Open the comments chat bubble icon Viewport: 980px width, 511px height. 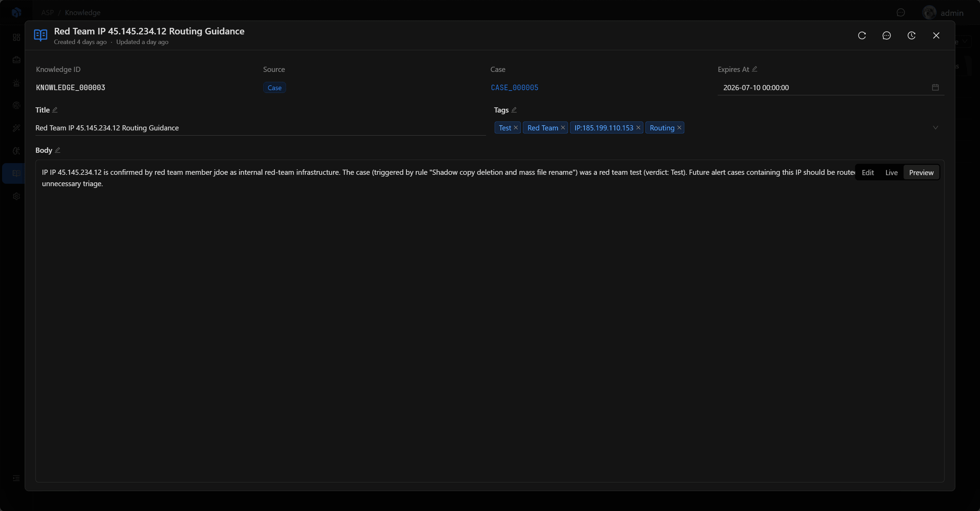click(886, 35)
